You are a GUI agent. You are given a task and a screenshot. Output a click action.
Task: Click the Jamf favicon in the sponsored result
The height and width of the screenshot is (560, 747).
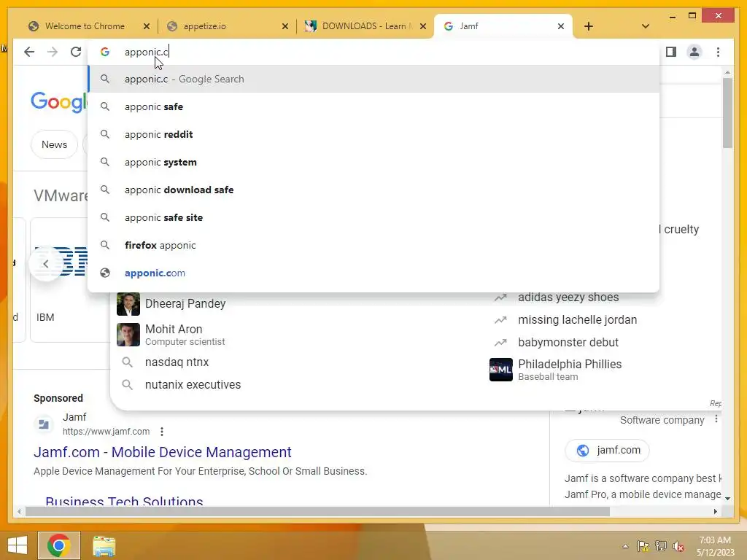[x=44, y=424]
